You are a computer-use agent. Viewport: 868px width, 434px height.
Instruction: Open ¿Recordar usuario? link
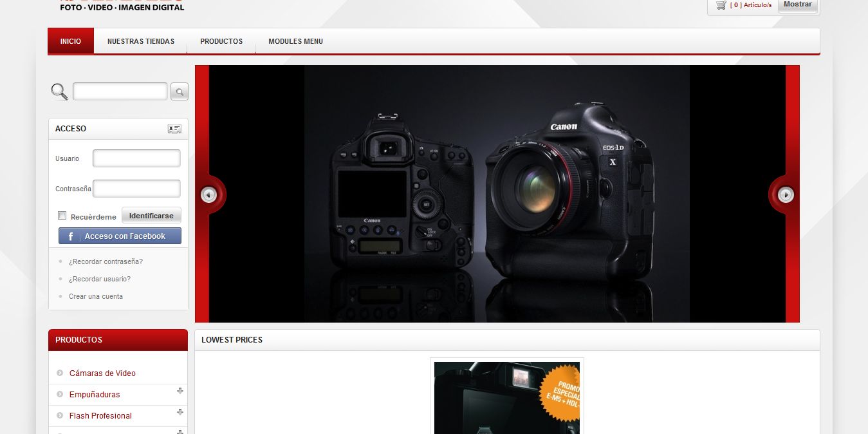click(x=100, y=279)
